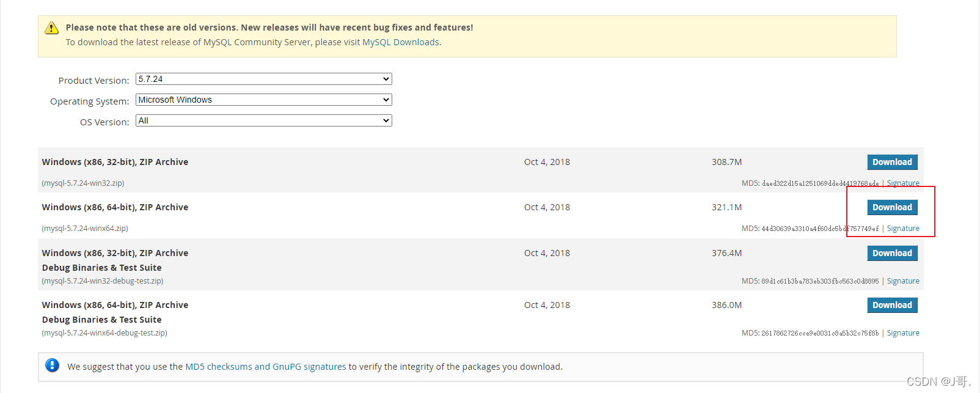Click the 386.0M file size
The image size is (980, 393).
[726, 305]
